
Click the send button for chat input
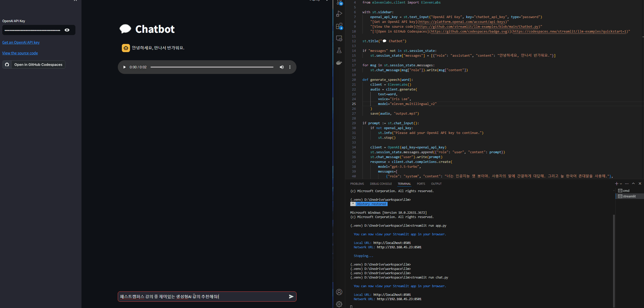coord(291,296)
